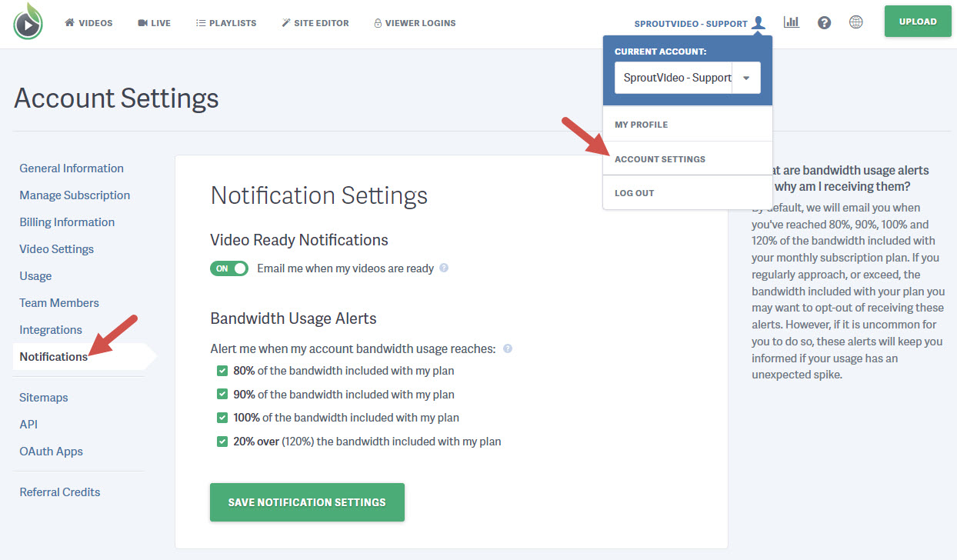Open the SPROUTVIDEO - SUPPORT account menu
Screen dimensions: 957x560
click(x=690, y=23)
